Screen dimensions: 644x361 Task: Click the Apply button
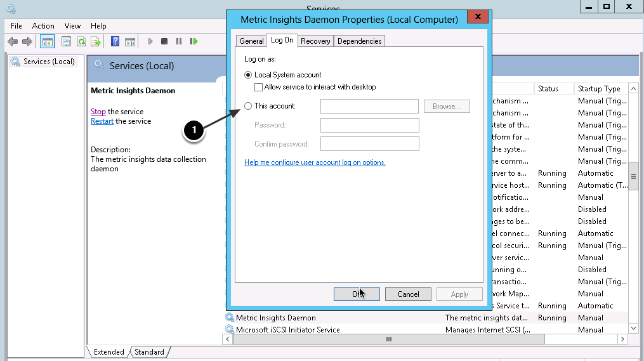(459, 294)
